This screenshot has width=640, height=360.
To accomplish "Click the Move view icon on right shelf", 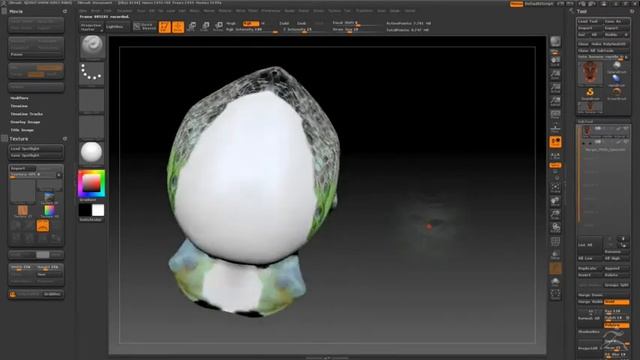I will (x=555, y=201).
